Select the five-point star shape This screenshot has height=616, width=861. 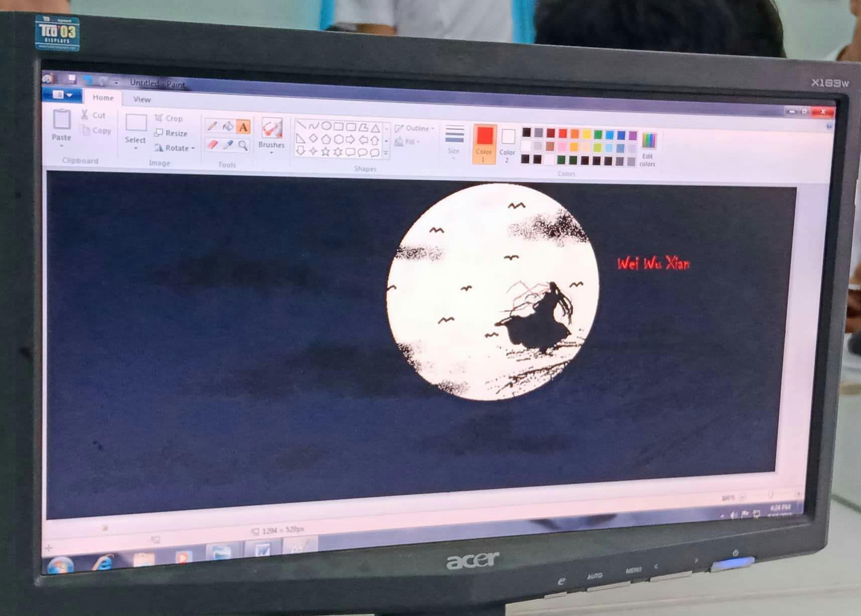coord(326,151)
